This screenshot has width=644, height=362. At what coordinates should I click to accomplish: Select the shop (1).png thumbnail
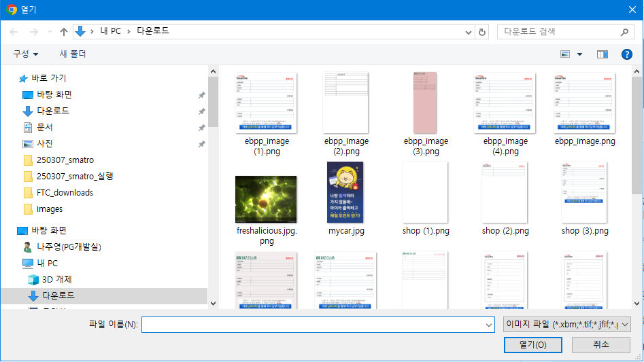pos(425,192)
